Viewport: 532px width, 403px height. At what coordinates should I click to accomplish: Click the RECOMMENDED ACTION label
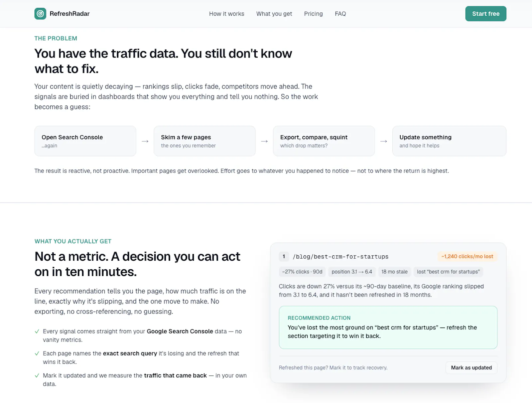tap(319, 318)
